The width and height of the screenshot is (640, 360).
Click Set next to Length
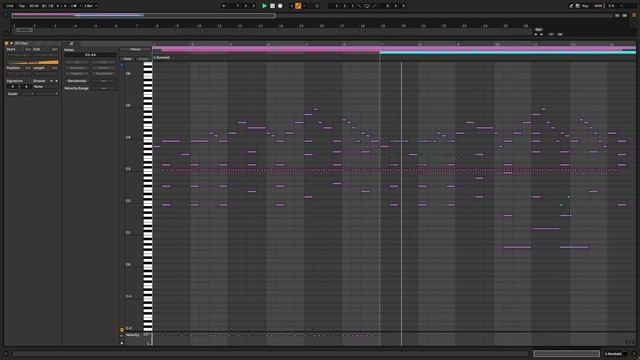[54, 68]
